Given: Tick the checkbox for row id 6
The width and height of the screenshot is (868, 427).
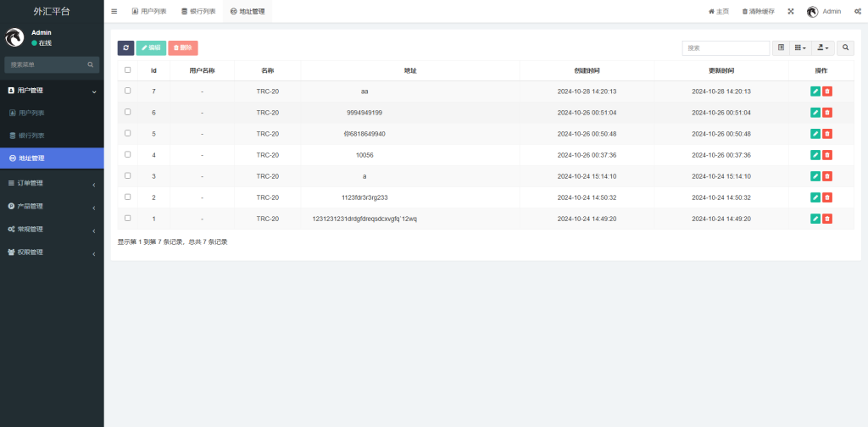Looking at the screenshot, I should [128, 112].
